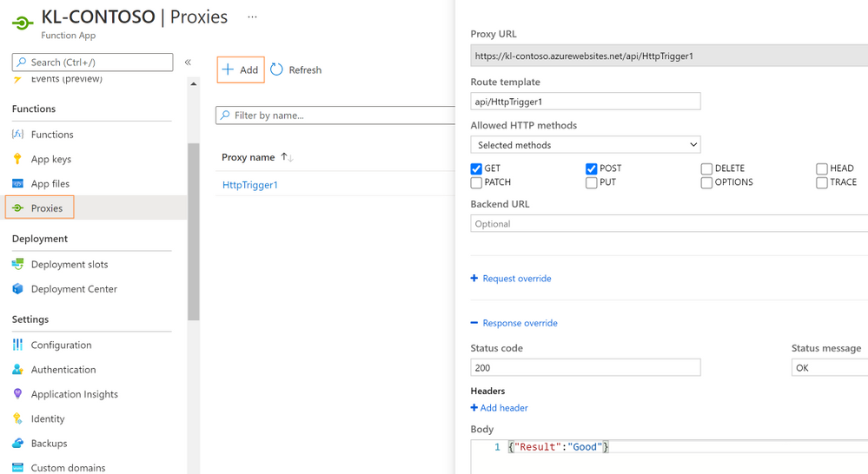The image size is (868, 474).
Task: Click the Application Insights bulb icon
Action: click(17, 393)
